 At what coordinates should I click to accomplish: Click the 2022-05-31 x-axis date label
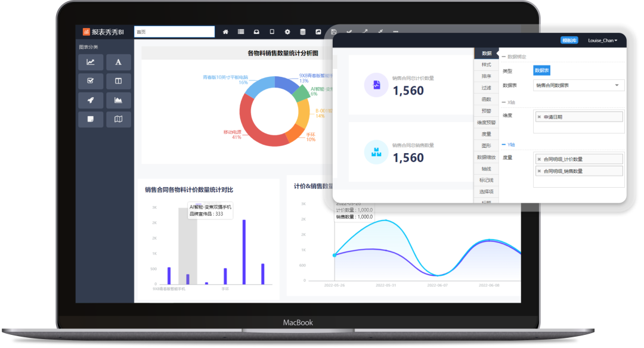[386, 285]
